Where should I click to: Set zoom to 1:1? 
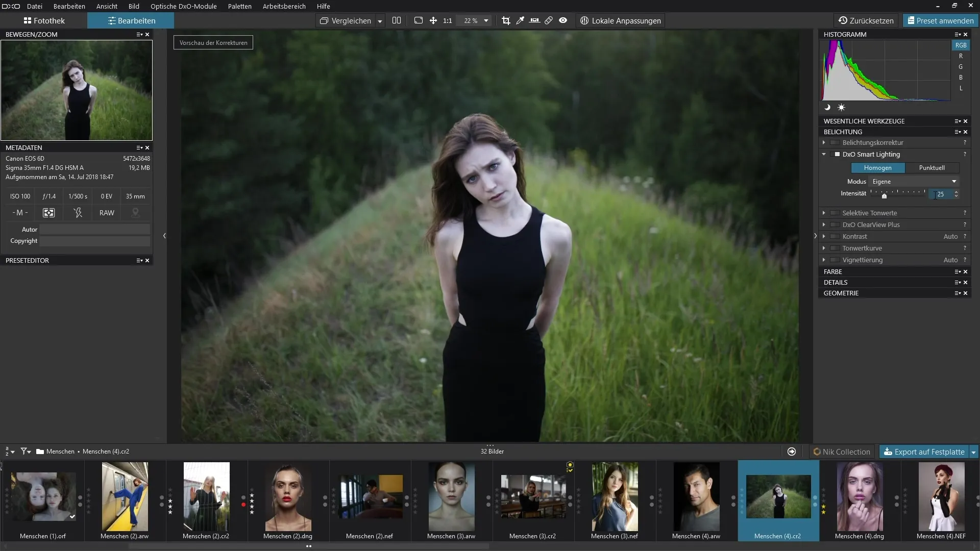tap(448, 21)
